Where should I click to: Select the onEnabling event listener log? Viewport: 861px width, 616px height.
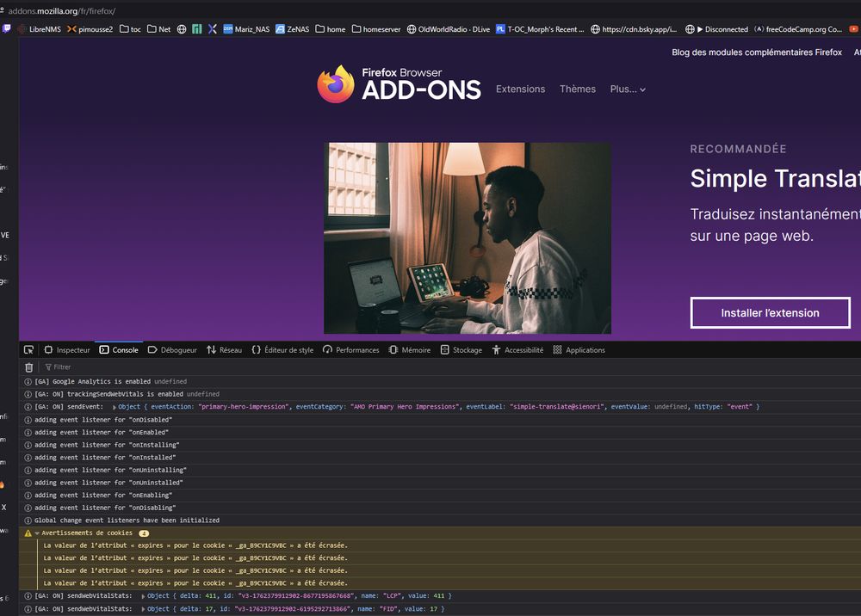click(x=440, y=496)
